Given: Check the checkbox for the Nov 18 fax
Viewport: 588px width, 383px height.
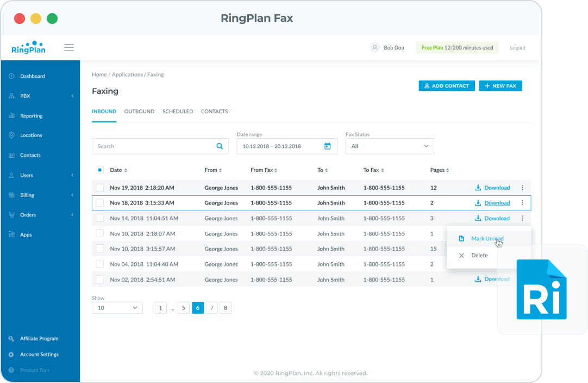Looking at the screenshot, I should point(99,202).
